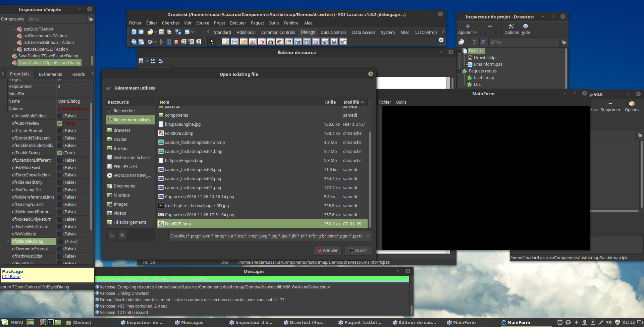Click the Annuler button
The image size is (644, 327).
point(328,250)
